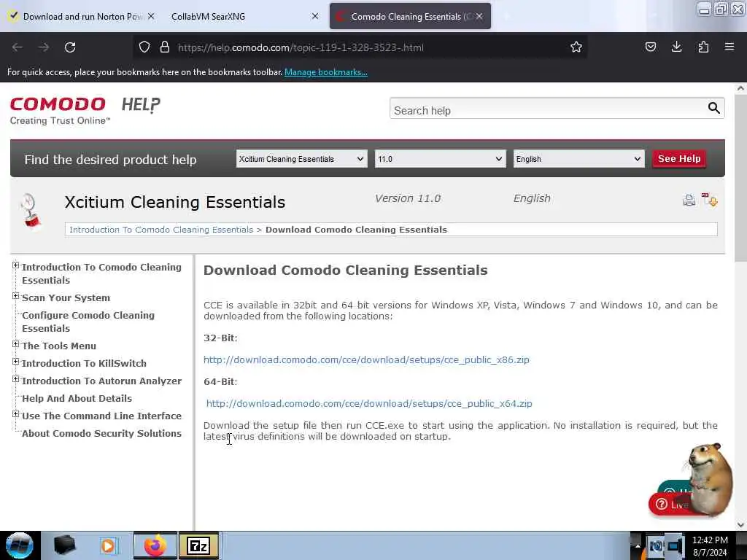Screen dimensions: 747x560
Task: Open Help And About Details topic
Action: 77,399
